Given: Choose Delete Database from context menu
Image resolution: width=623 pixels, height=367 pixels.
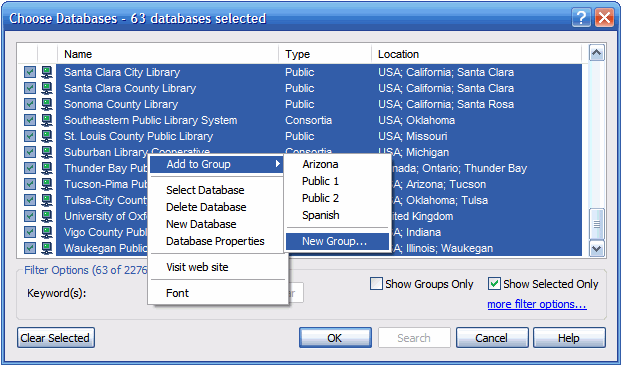Looking at the screenshot, I should point(206,207).
